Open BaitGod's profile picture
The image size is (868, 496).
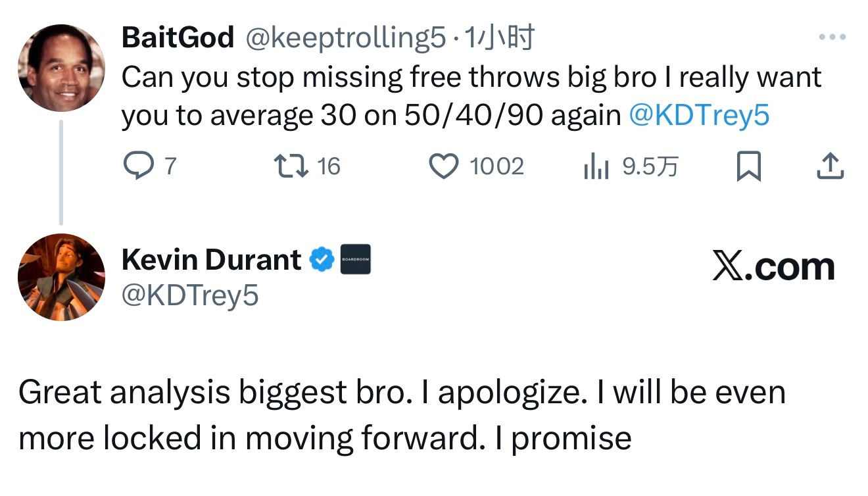coord(61,68)
